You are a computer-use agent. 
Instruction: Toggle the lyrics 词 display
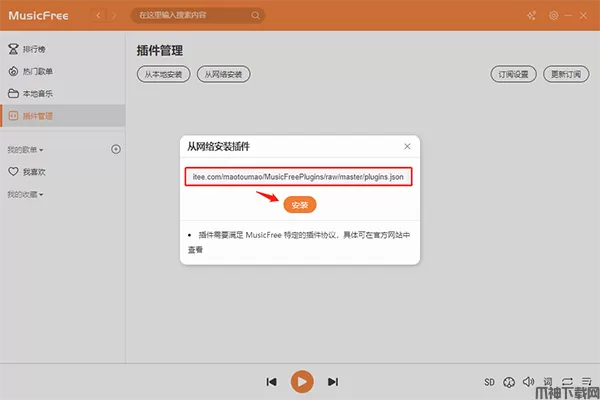[546, 381]
